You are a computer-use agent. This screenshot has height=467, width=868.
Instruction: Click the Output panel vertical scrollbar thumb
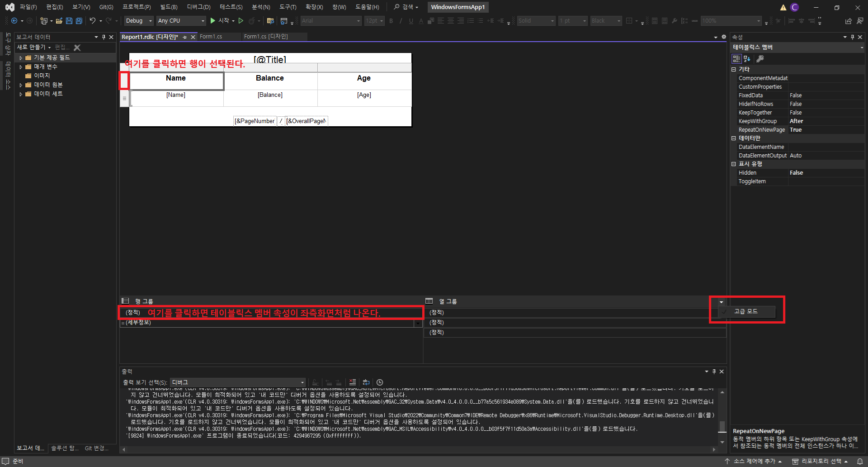click(722, 427)
